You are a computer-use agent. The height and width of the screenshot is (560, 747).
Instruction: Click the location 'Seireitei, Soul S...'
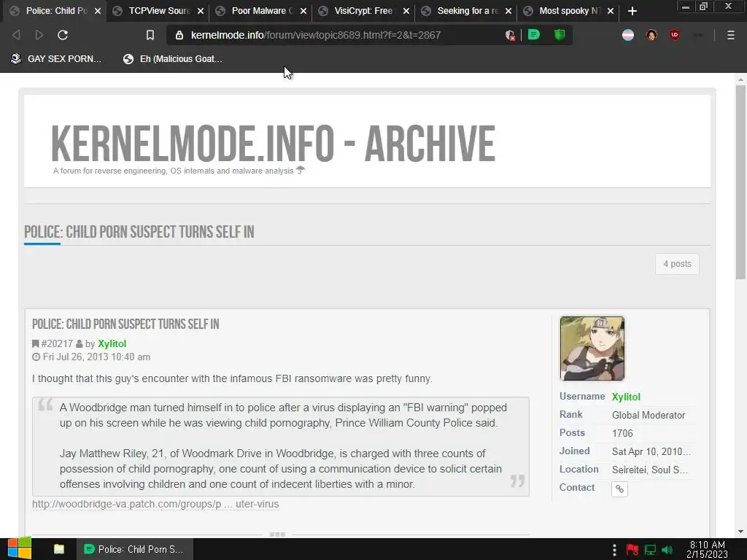point(650,470)
